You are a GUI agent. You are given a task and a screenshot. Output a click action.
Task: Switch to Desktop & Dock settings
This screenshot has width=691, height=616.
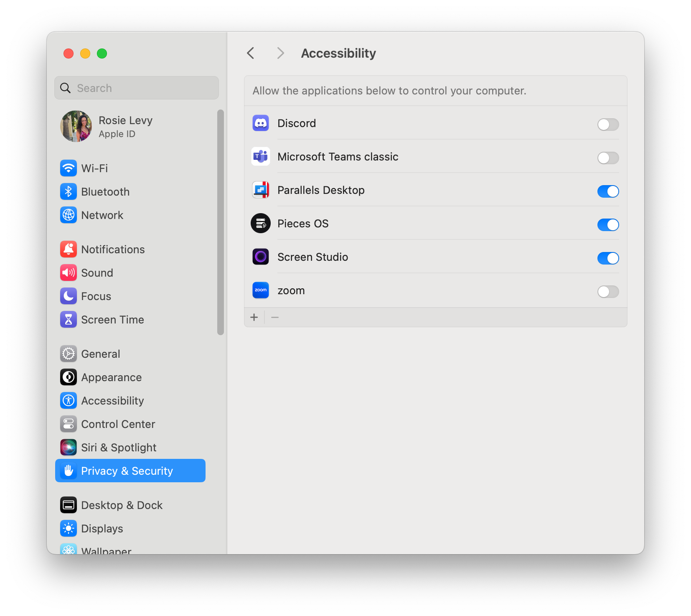[x=122, y=505]
